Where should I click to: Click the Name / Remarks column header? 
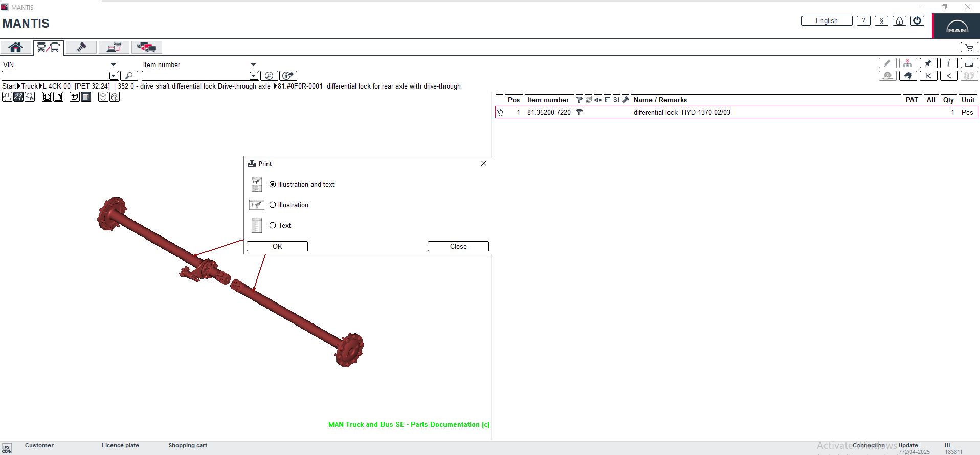click(x=660, y=100)
